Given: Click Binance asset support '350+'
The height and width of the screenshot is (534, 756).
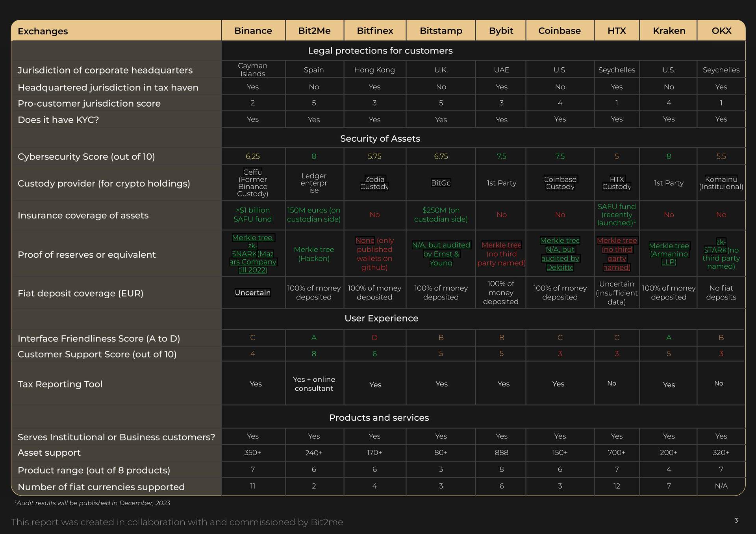Looking at the screenshot, I should click(x=253, y=453).
